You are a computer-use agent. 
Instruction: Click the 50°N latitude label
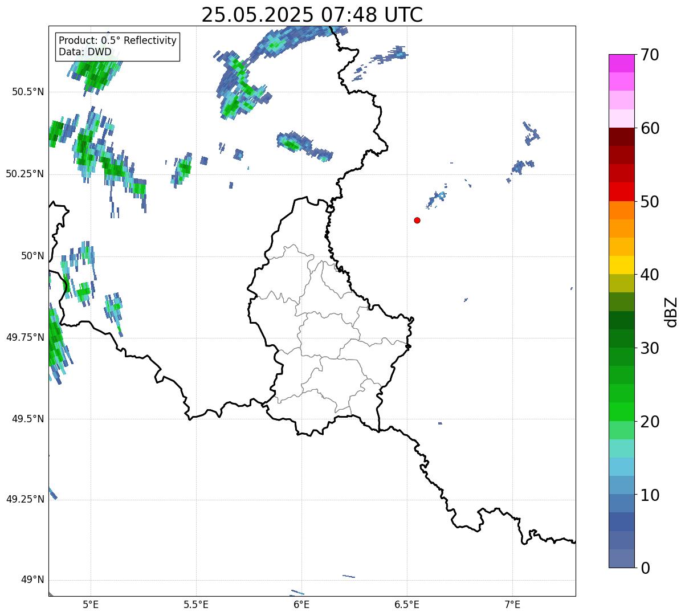tap(32, 256)
